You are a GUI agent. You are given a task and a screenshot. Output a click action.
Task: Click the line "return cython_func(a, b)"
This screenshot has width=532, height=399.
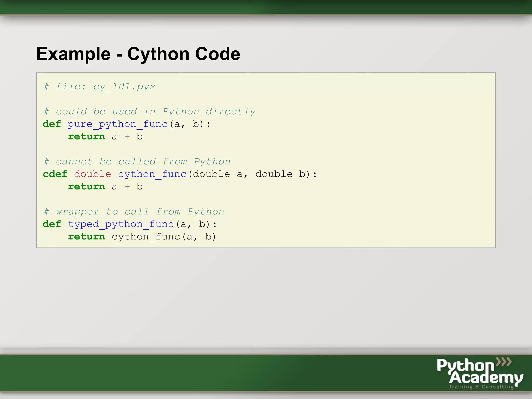point(142,237)
